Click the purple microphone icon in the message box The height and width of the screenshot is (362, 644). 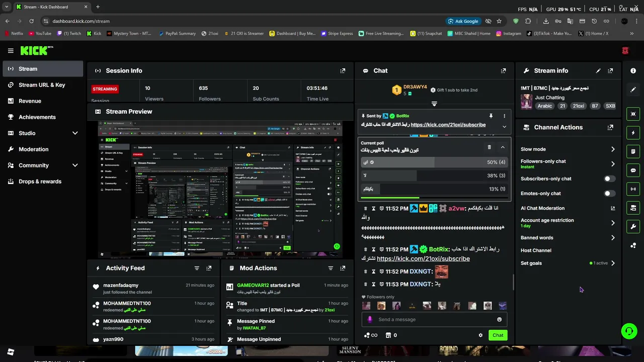(370, 319)
